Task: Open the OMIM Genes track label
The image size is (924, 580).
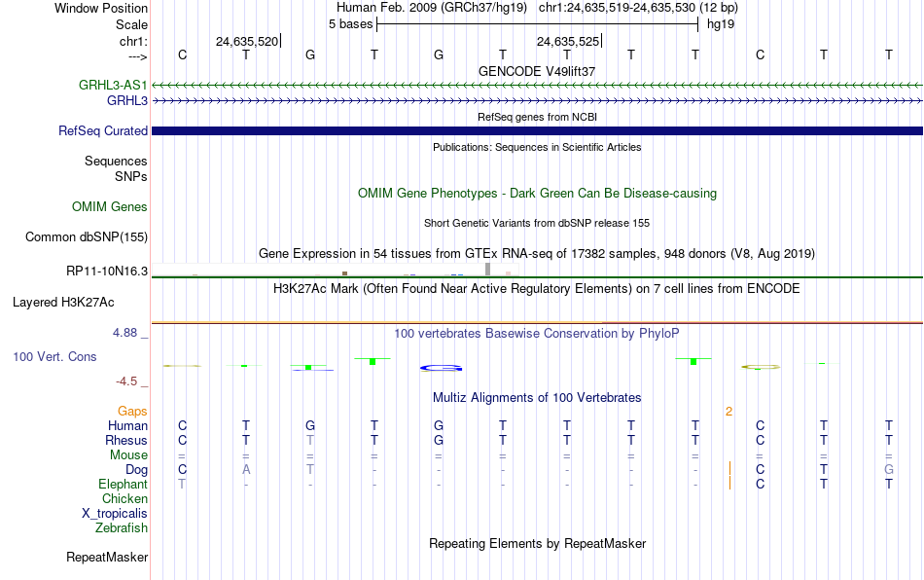Action: pos(110,207)
